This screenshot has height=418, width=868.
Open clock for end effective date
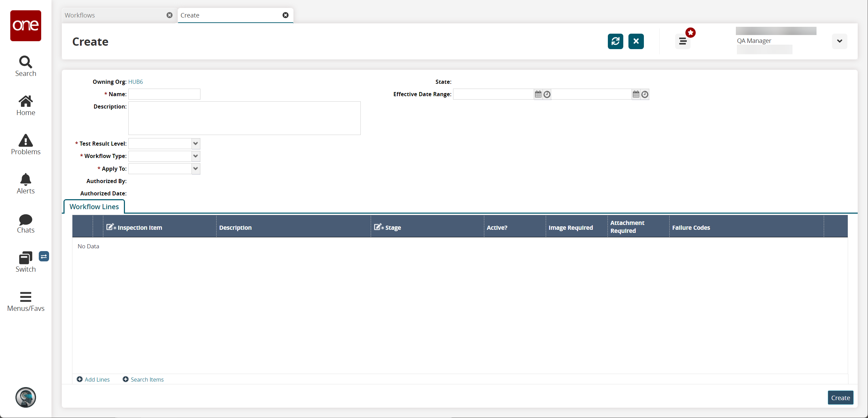click(x=645, y=94)
